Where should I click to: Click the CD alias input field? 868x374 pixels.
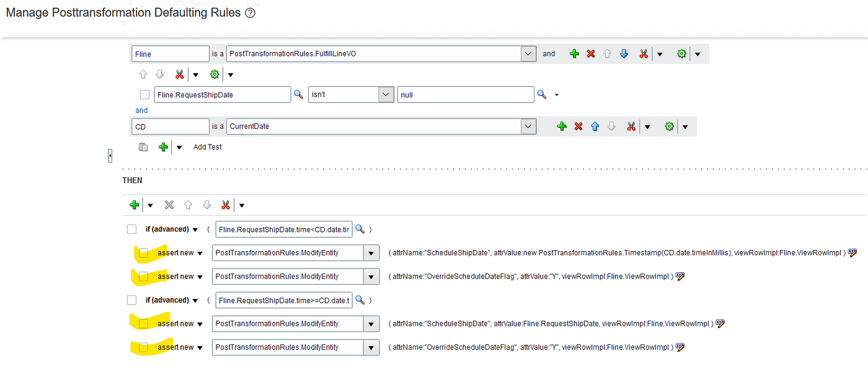tap(170, 127)
